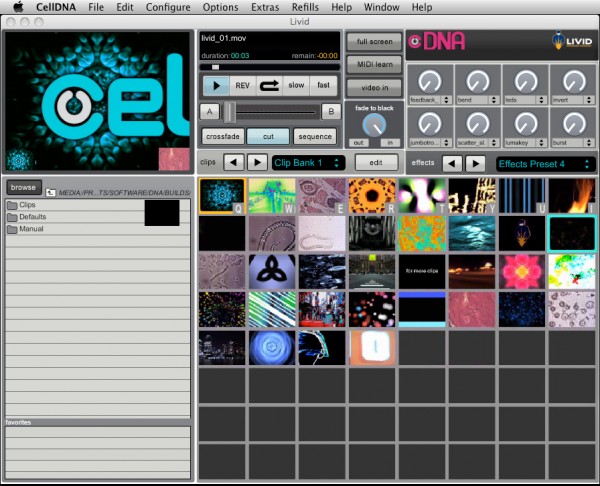Select crossfader side A button
Viewport: 600px width, 486px height.
209,112
